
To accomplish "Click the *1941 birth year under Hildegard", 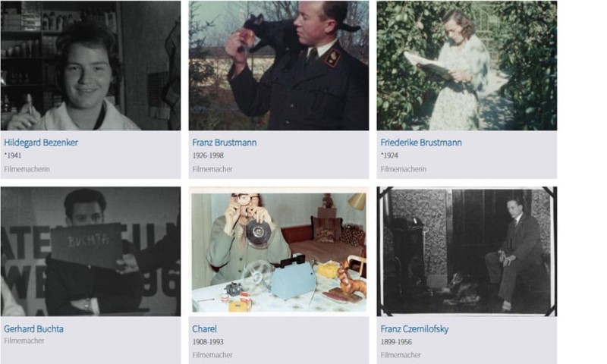I will 12,155.
